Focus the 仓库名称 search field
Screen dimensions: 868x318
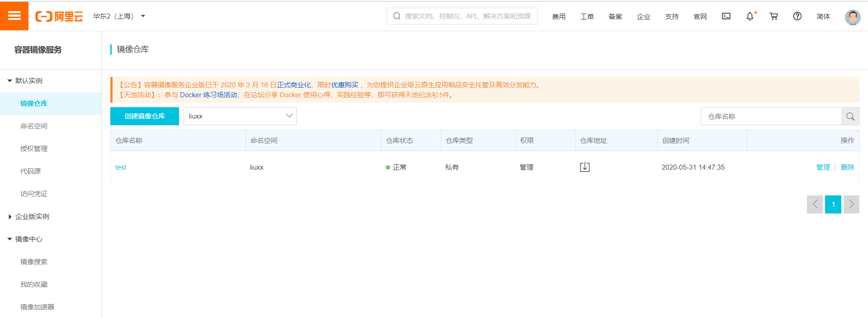(771, 116)
